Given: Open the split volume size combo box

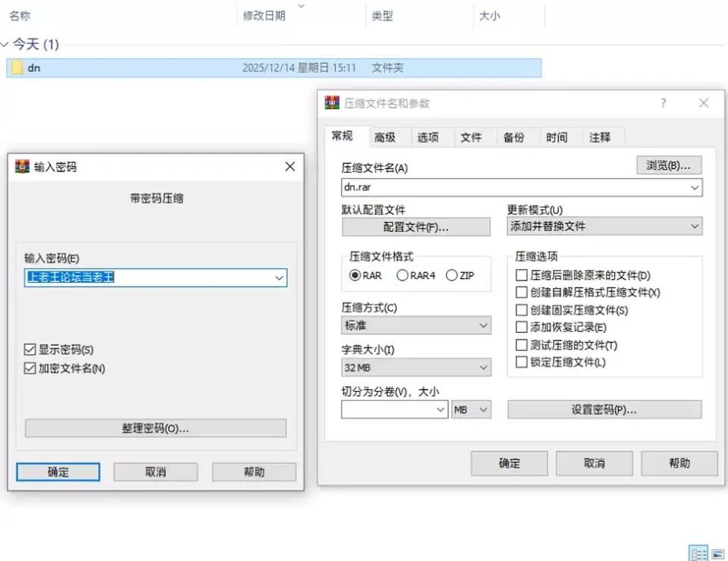Looking at the screenshot, I should point(394,409).
